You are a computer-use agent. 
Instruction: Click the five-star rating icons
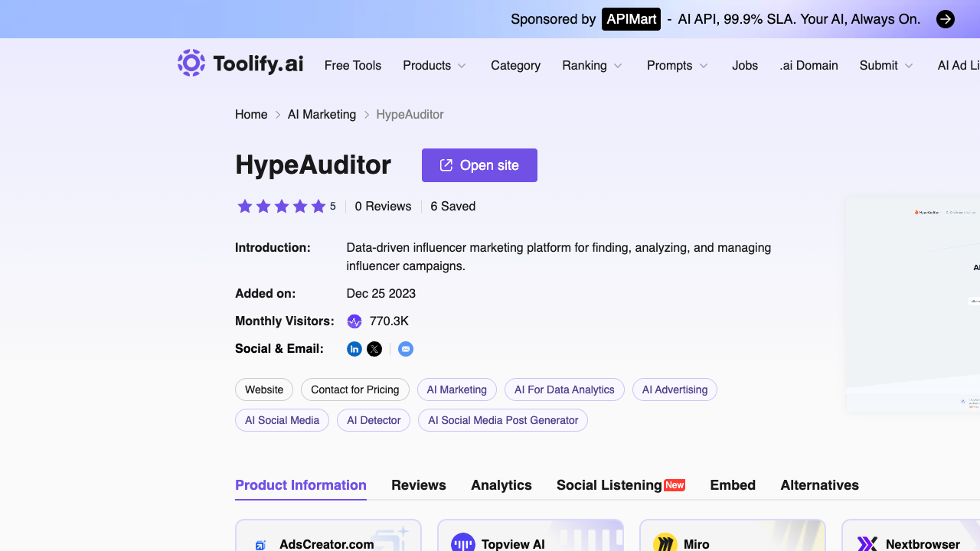(x=282, y=206)
